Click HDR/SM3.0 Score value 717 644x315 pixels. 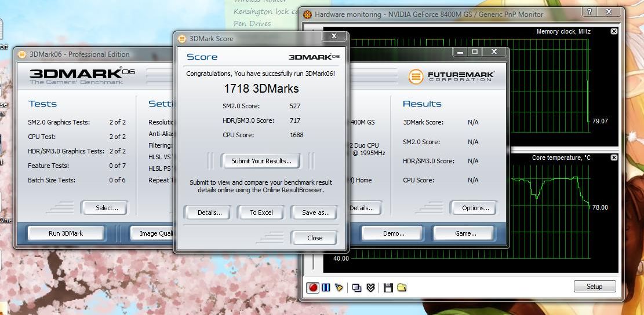(x=295, y=120)
